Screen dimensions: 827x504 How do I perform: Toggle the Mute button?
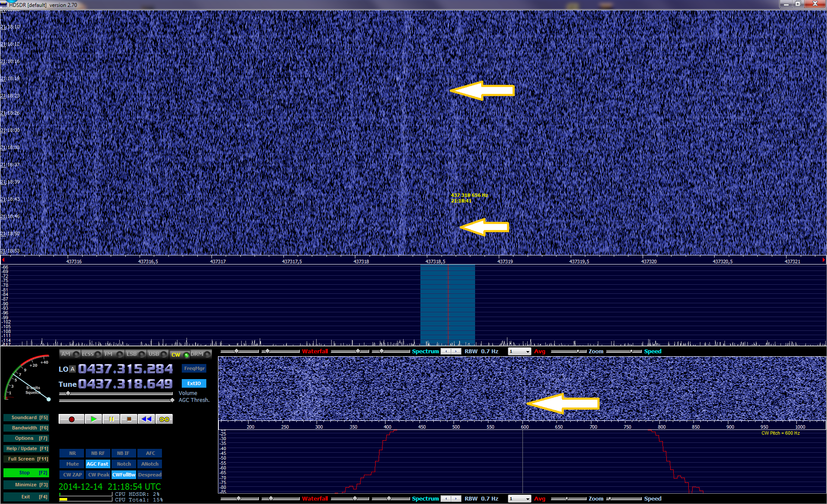click(x=72, y=464)
